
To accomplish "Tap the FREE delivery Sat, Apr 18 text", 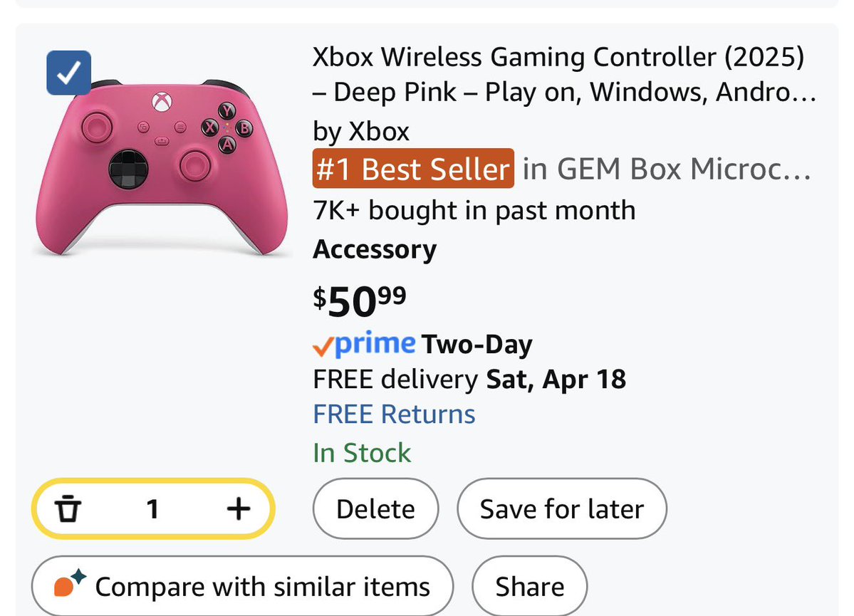I will tap(469, 379).
